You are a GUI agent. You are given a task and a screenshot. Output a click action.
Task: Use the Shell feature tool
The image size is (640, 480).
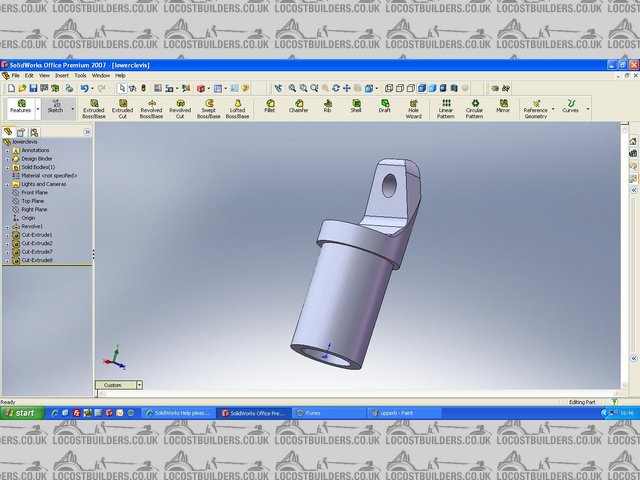pos(355,106)
